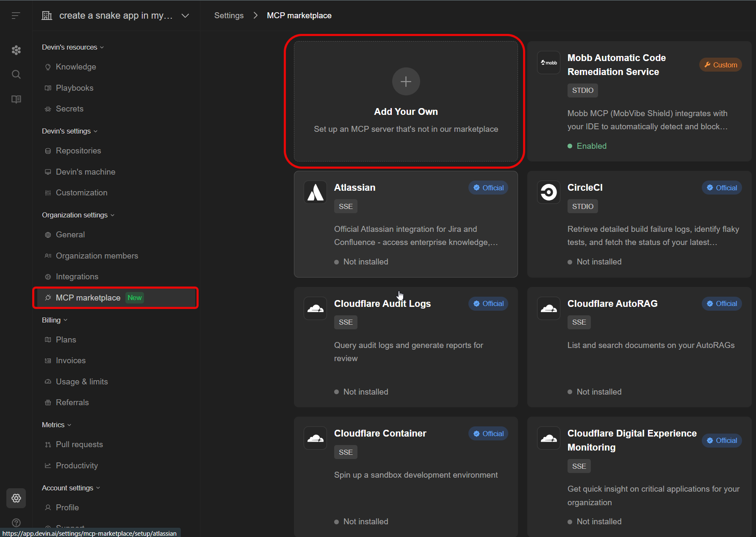Screen dimensions: 756x537
Task: Open the Integrations settings page
Action: tap(77, 277)
